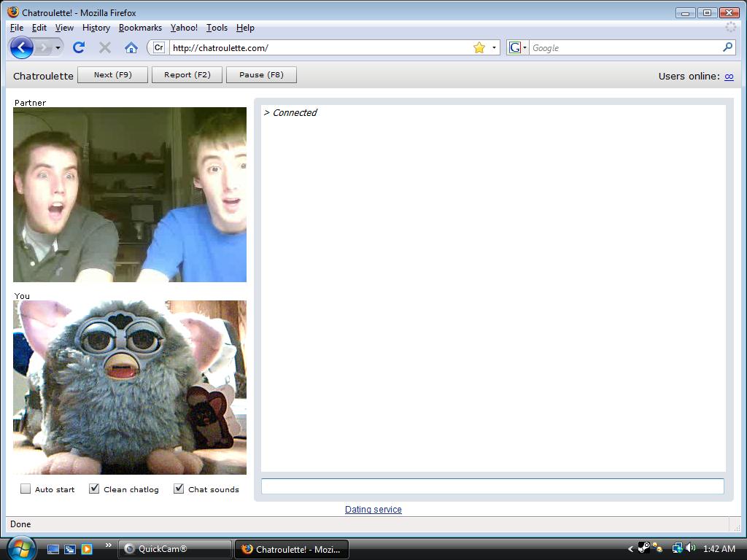
Task: Open the View menu
Action: 64,28
